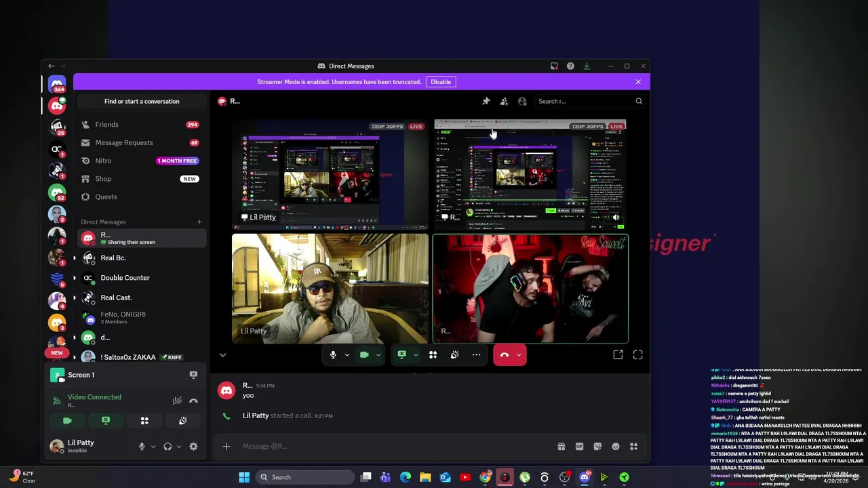Open camera options dropdown in call bar

pos(378,354)
